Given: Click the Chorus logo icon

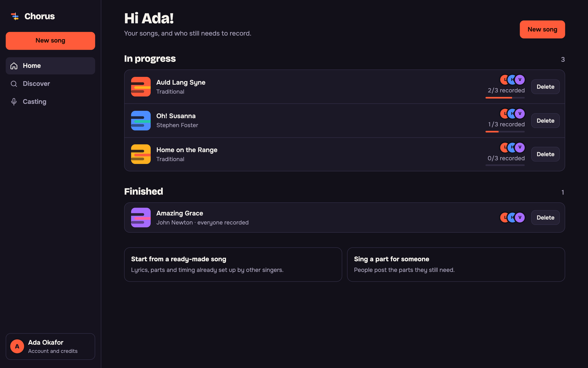Looking at the screenshot, I should (15, 16).
